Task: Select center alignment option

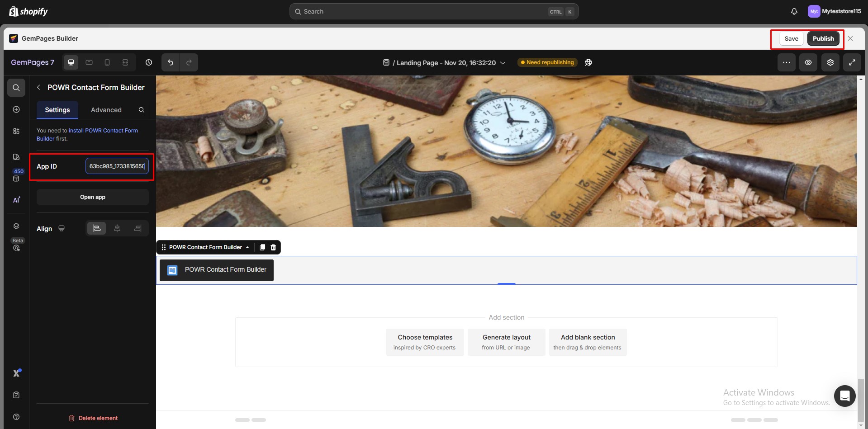Action: [117, 229]
